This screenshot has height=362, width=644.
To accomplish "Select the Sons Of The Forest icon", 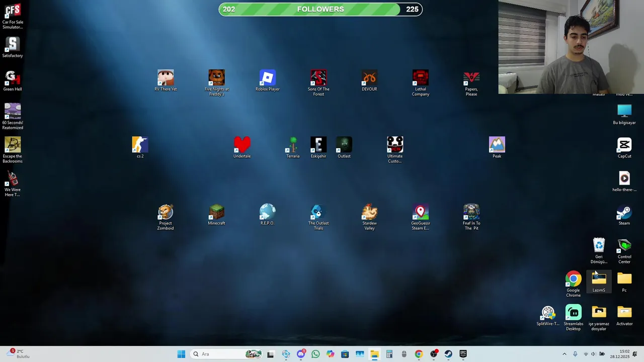I will pos(318,83).
